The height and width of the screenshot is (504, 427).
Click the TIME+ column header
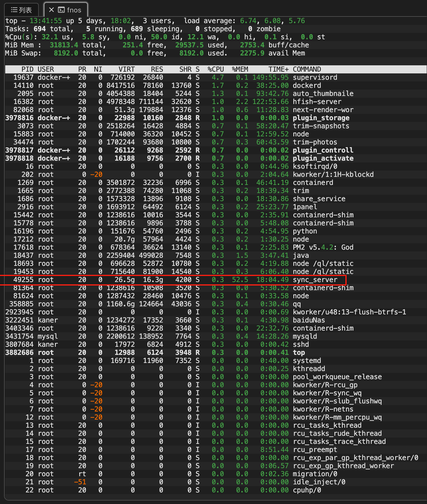click(x=278, y=69)
